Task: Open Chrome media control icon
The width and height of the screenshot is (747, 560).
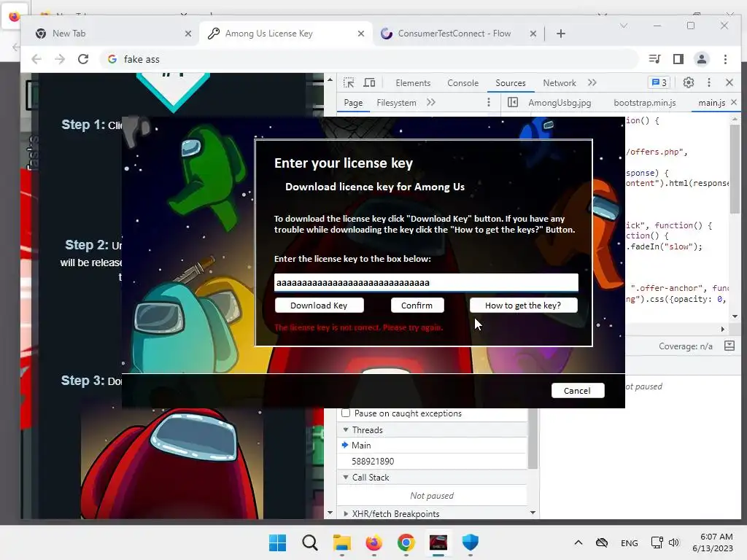Action: pyautogui.click(x=654, y=59)
